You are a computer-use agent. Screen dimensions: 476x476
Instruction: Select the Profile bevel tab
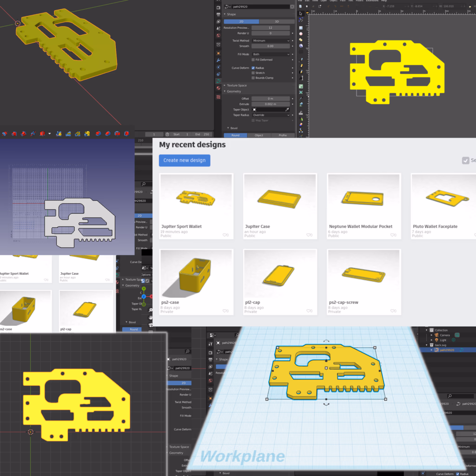pos(282,135)
